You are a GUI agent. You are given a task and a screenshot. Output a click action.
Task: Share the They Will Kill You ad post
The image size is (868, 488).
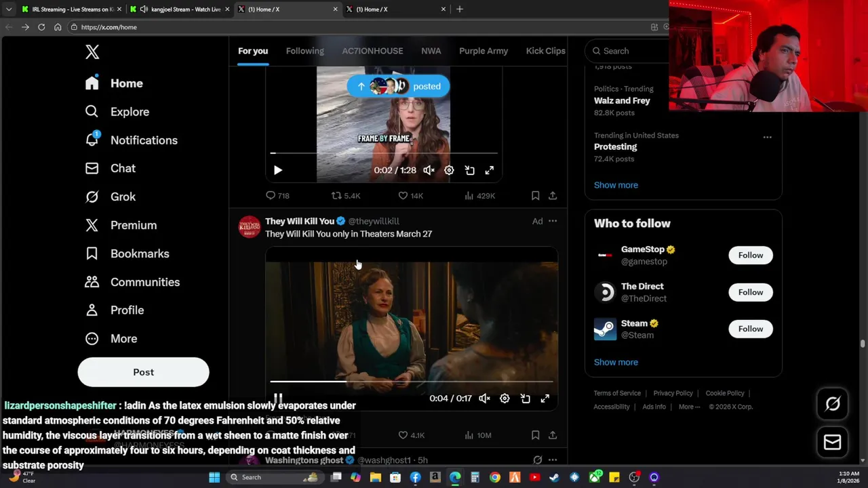[x=553, y=435]
